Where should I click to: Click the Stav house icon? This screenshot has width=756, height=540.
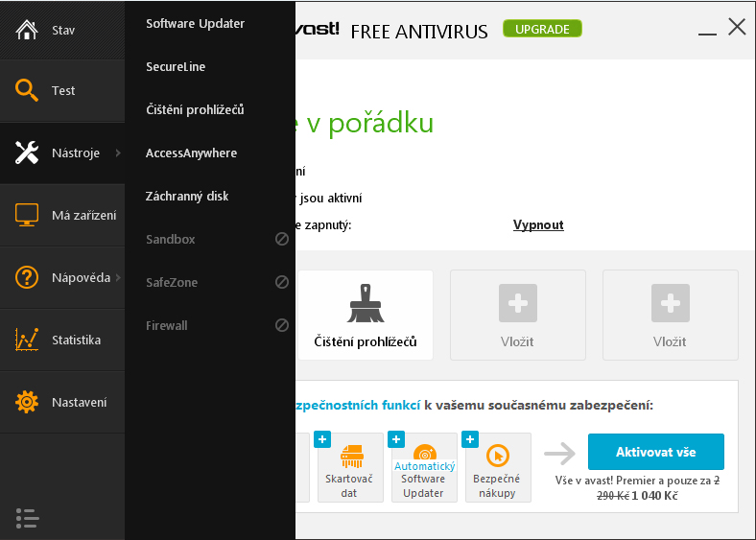(27, 30)
